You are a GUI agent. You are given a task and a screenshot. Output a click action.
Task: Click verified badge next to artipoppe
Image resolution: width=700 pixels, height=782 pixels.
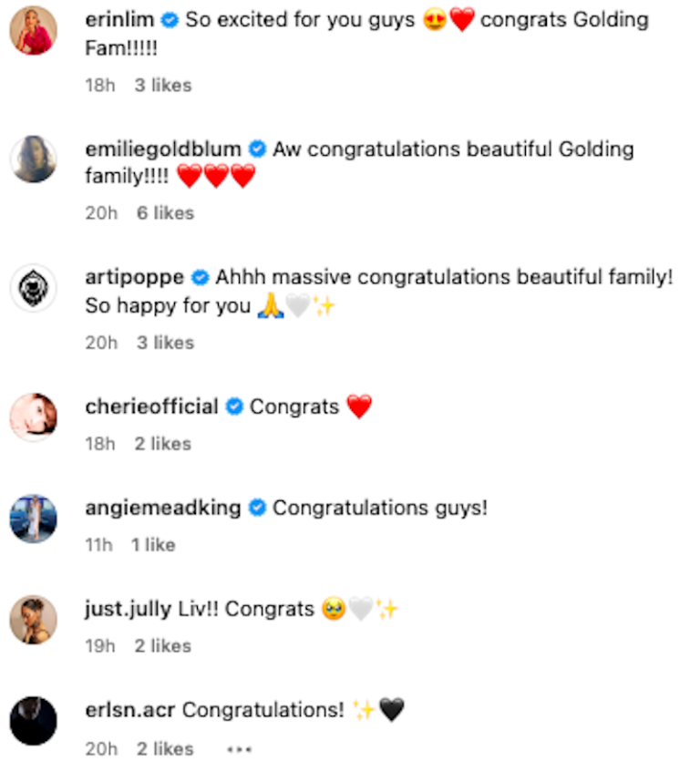(200, 278)
